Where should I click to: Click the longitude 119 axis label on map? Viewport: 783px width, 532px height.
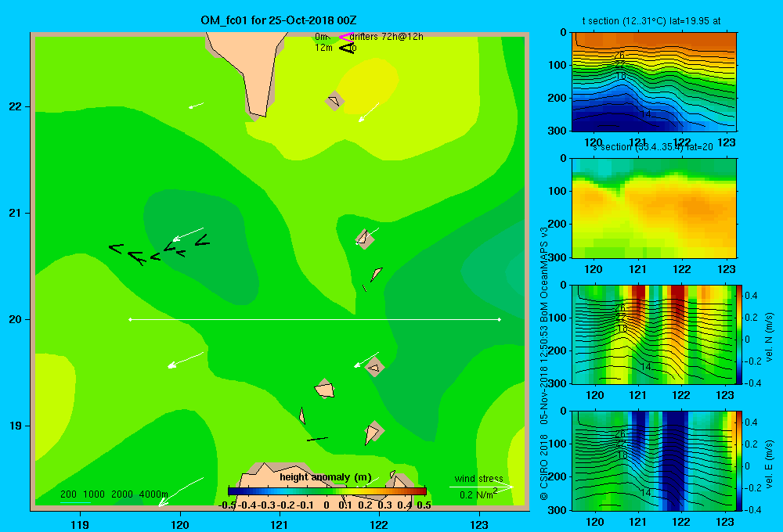click(80, 524)
